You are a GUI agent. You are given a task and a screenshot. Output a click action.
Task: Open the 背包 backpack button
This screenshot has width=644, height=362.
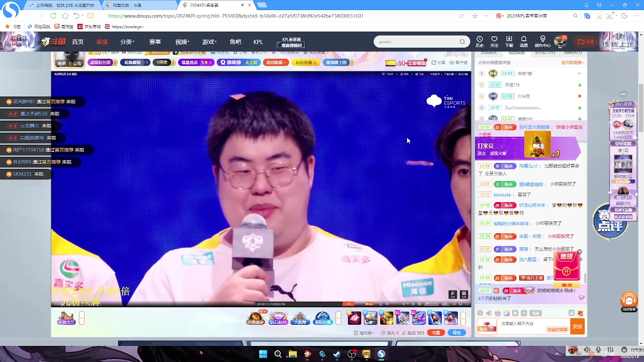pos(457,333)
